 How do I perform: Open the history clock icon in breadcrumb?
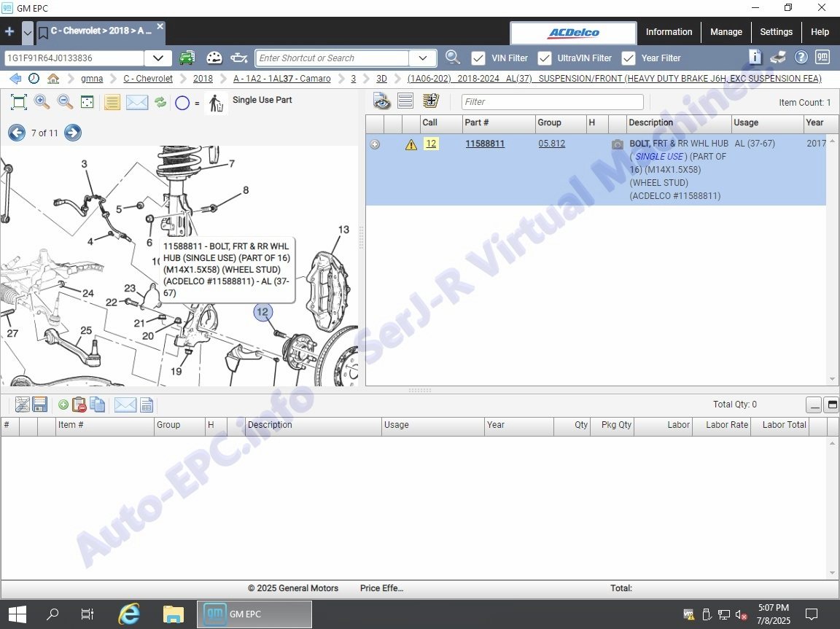34,79
